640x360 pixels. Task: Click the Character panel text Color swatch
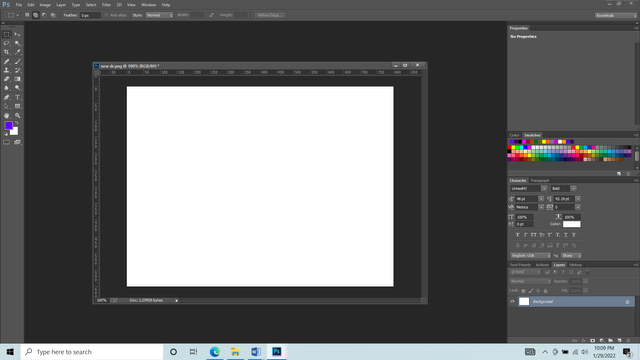tap(571, 224)
